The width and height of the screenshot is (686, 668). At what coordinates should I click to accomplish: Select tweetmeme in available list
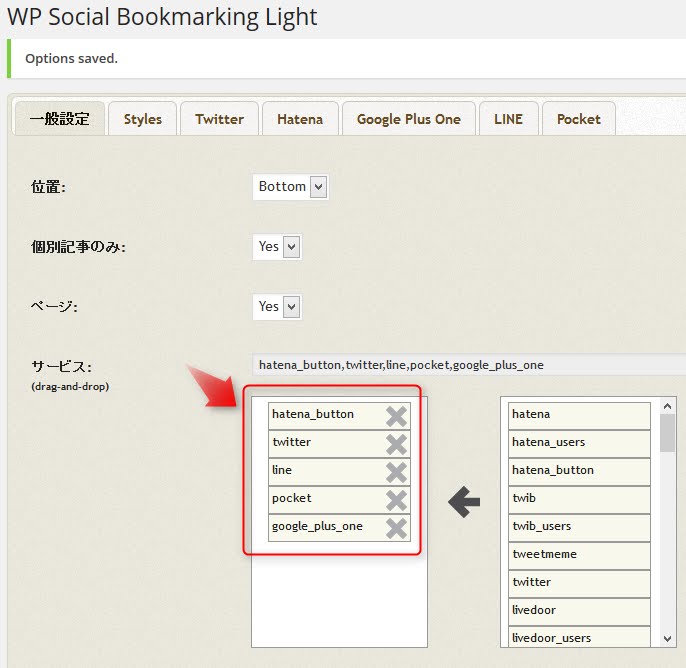(x=579, y=556)
